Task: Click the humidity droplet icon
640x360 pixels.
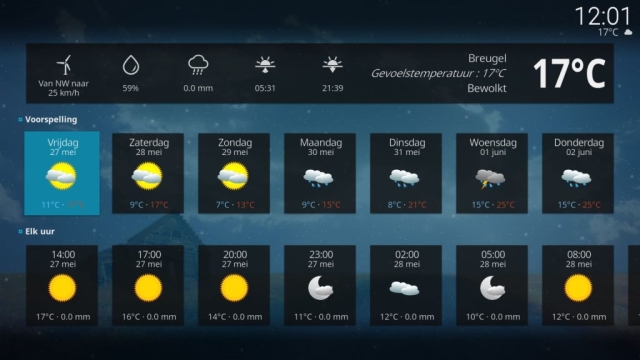Action: pos(131,65)
